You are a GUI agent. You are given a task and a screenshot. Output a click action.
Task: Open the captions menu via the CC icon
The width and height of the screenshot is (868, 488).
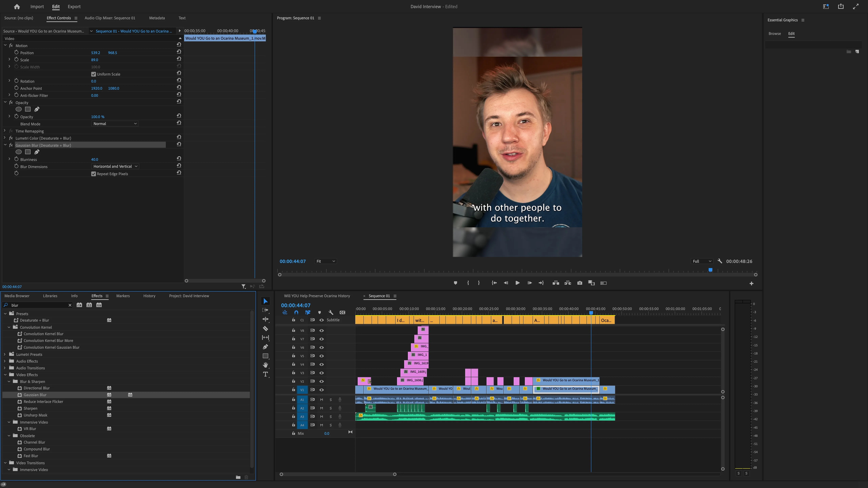[342, 312]
